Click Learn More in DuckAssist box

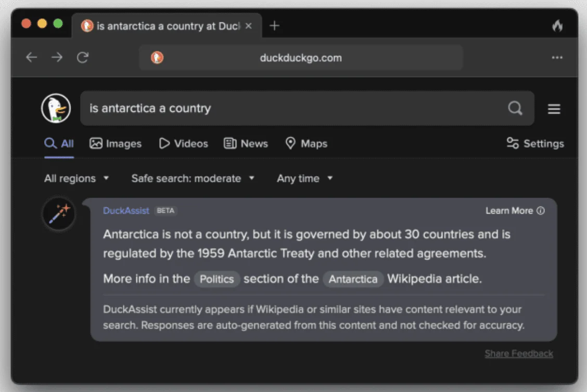(515, 211)
